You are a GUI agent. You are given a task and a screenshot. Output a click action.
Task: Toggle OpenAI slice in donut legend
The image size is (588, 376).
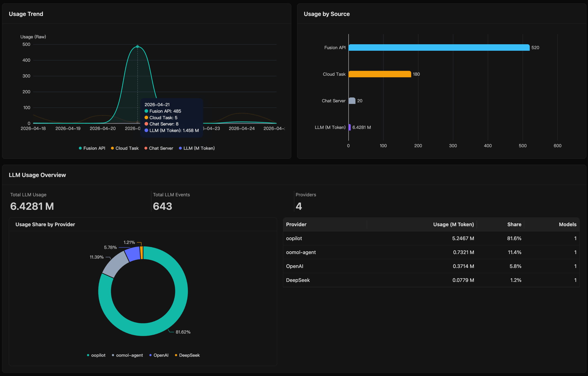coord(159,355)
